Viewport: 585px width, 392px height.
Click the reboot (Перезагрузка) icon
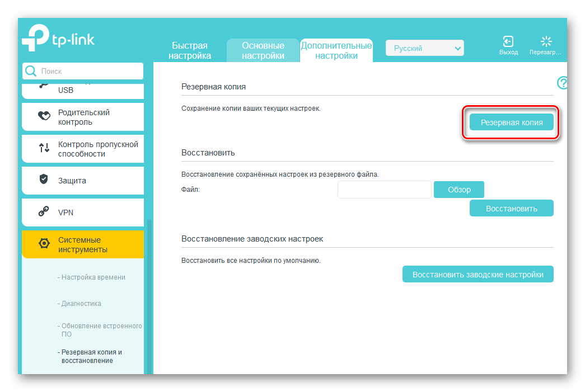(x=546, y=42)
